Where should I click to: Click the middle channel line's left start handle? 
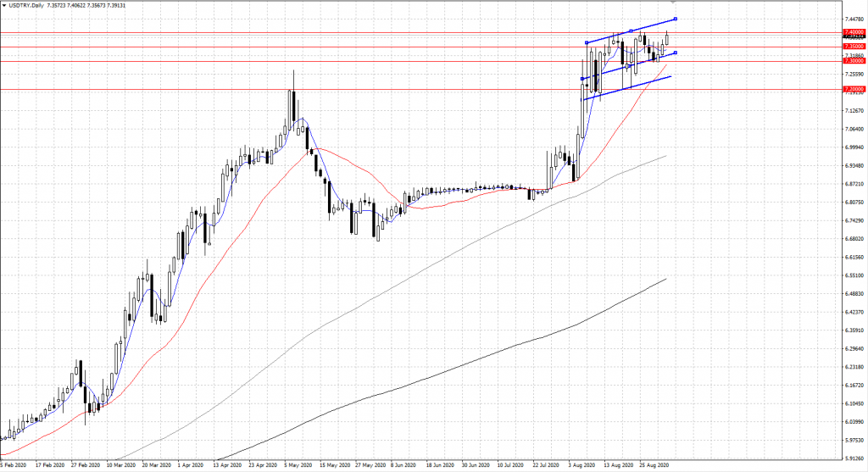(581, 79)
